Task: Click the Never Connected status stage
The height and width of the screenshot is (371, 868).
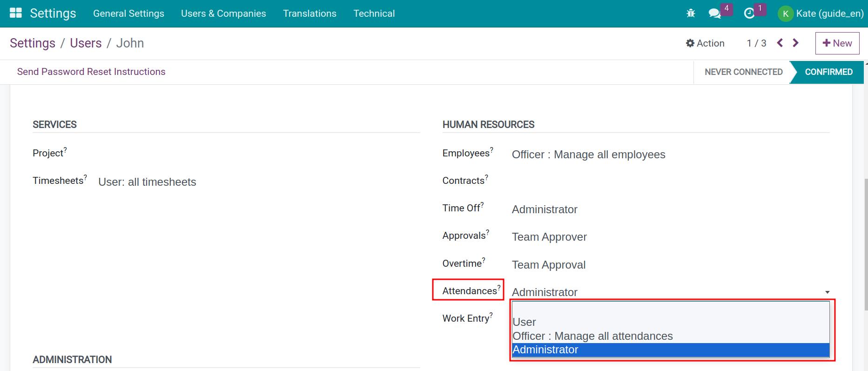Action: tap(743, 72)
